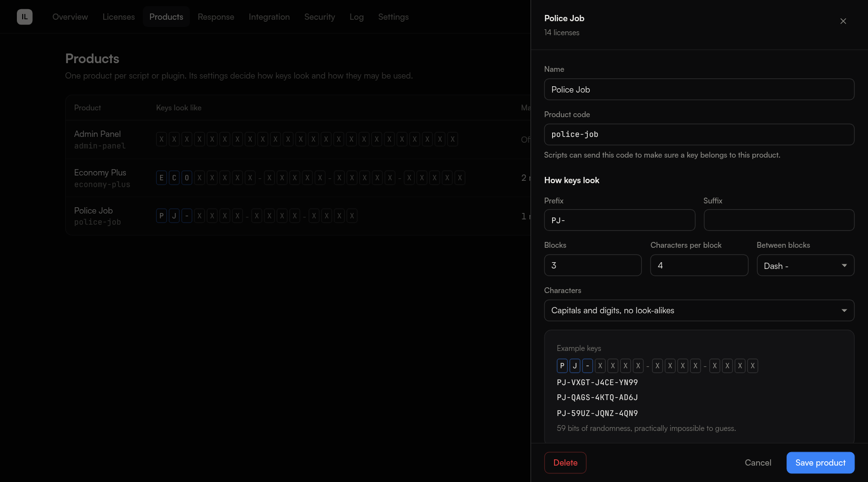
Task: Focus the Prefix field with PJ-
Action: coord(620,220)
